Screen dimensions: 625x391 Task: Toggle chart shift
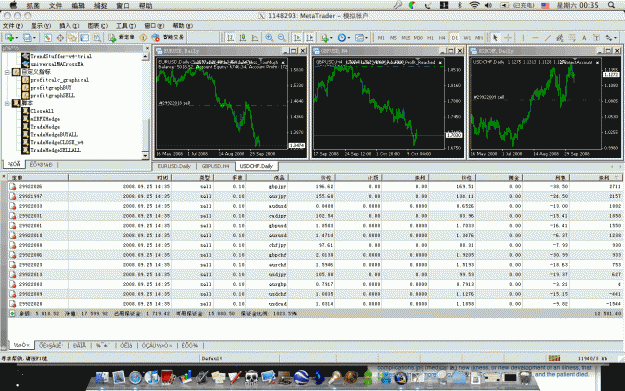(310, 37)
